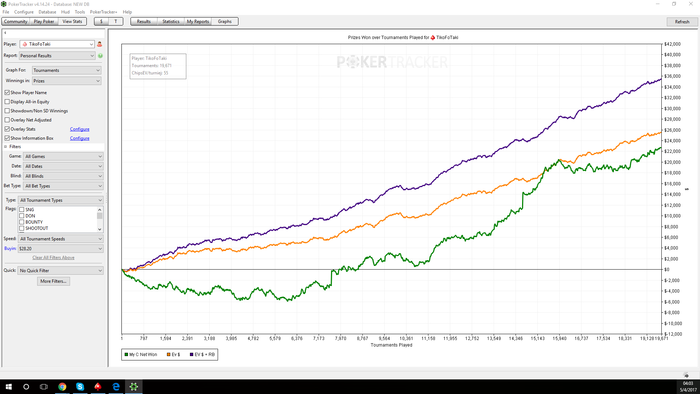Viewport: 700px width, 394px height.
Task: Toggle the Show Player Name checkbox
Action: [x=7, y=92]
